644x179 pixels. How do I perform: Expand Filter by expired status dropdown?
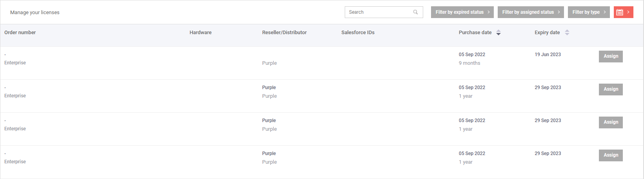pos(462,12)
